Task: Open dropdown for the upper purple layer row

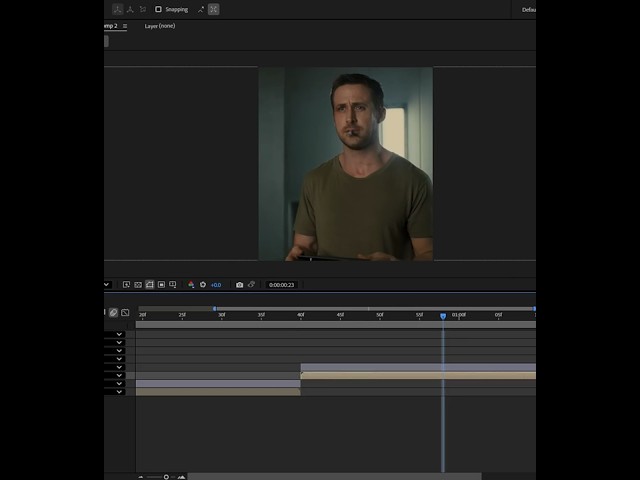Action: tap(119, 367)
